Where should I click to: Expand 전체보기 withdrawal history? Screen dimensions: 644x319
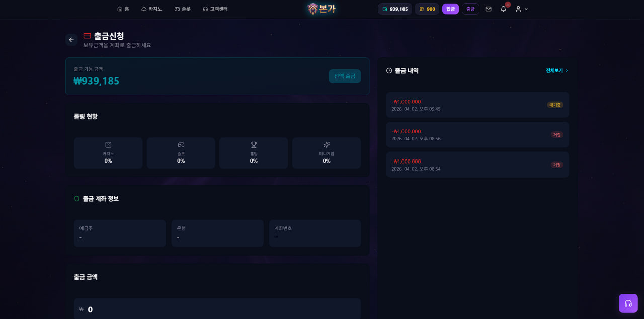pyautogui.click(x=556, y=71)
